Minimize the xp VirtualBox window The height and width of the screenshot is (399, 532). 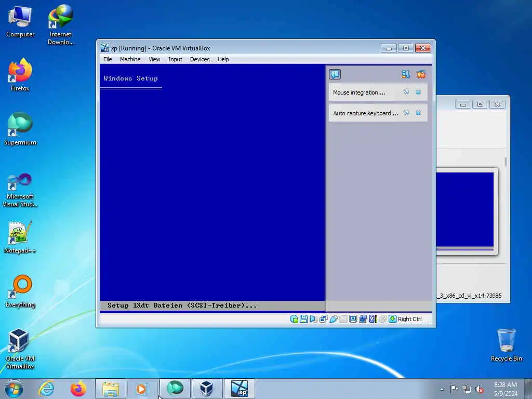[x=389, y=48]
